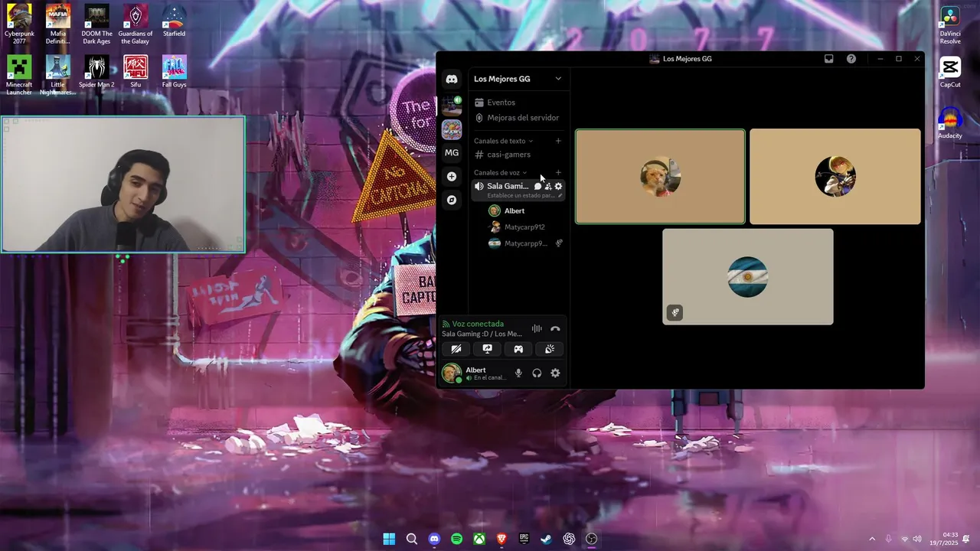The width and height of the screenshot is (980, 551).
Task: Select DaVinci Resolve desktop shortcut
Action: pos(950,24)
